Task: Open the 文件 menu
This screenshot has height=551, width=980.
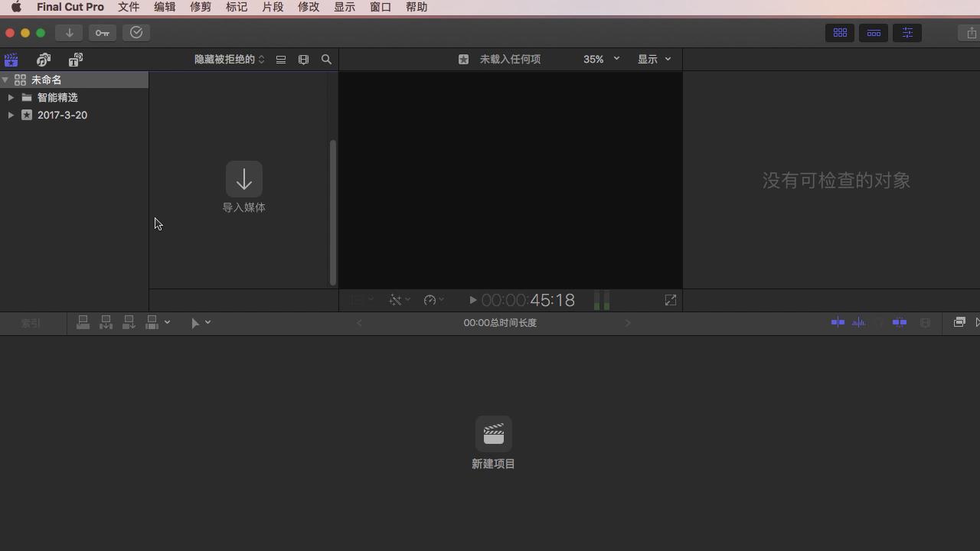Action: (129, 7)
